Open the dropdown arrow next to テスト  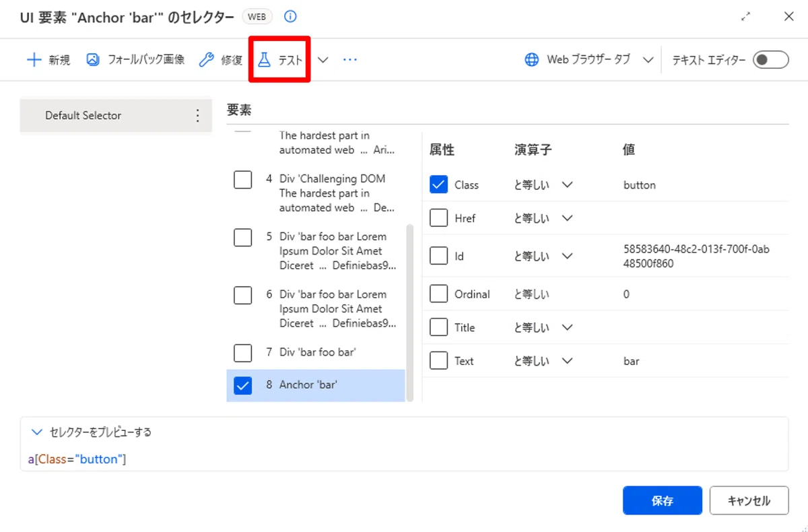point(323,60)
